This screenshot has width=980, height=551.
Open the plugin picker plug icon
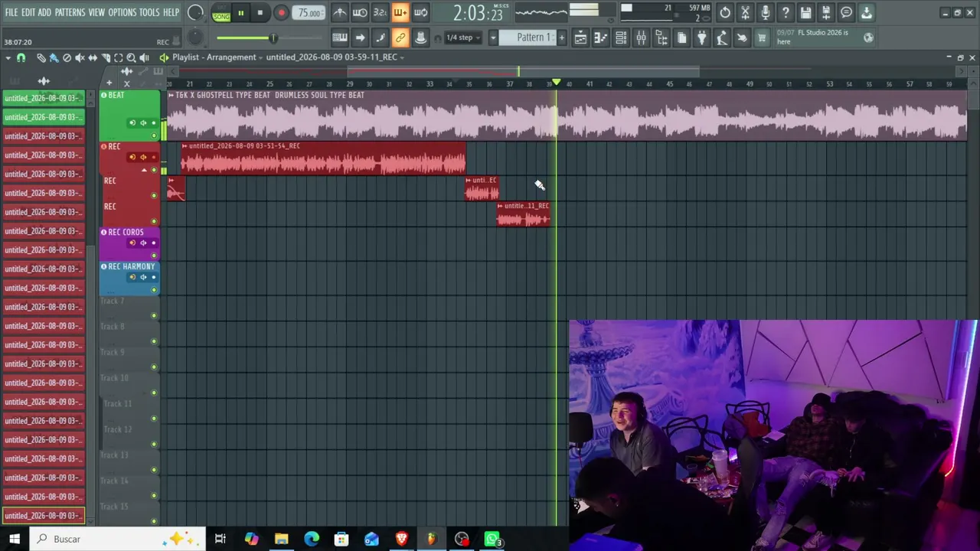click(x=701, y=37)
